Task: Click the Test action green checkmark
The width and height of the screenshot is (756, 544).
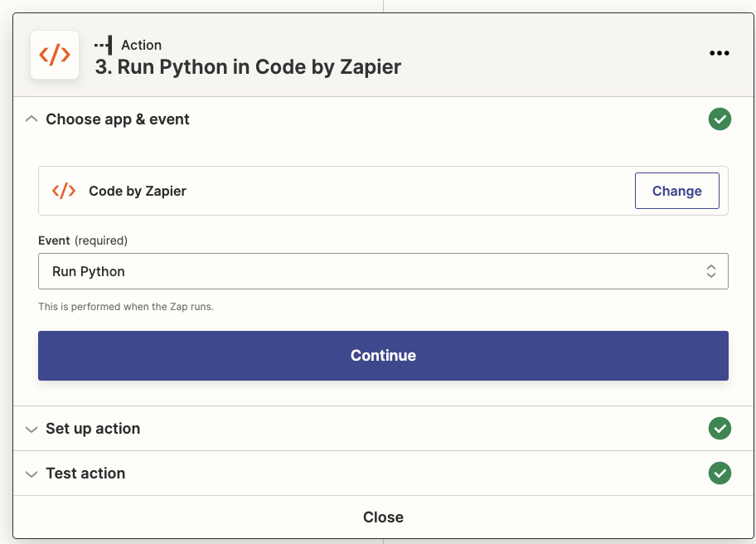Action: point(720,474)
